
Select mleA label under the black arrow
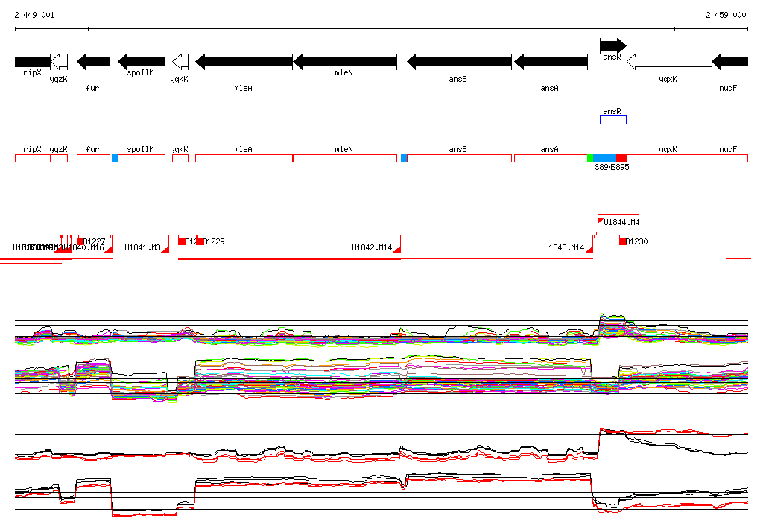click(244, 88)
